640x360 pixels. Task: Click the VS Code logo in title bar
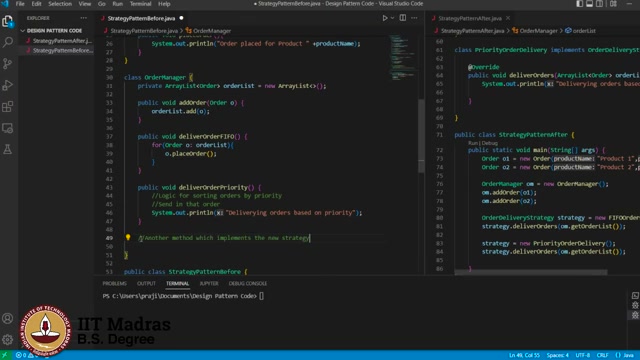5,4
